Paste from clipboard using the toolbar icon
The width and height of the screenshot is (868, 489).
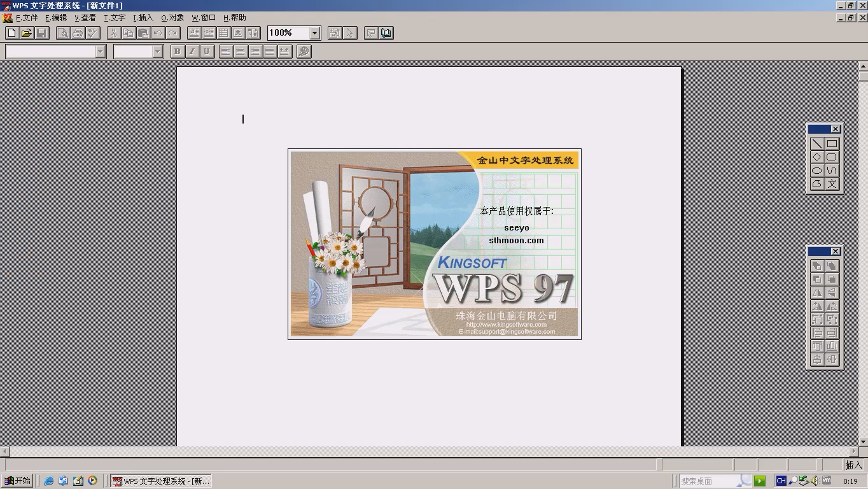143,33
